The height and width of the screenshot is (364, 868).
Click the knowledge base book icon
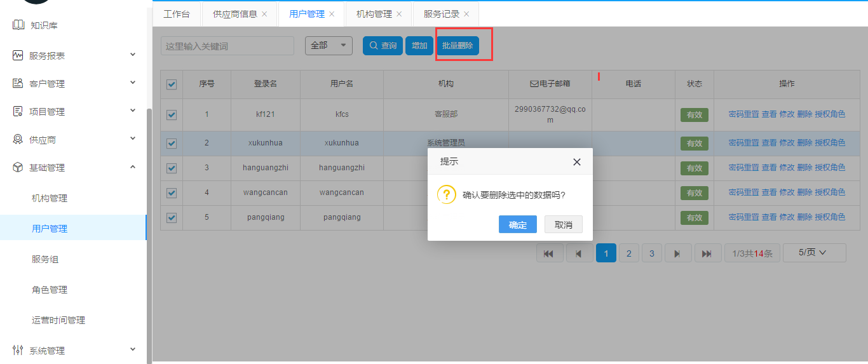point(18,25)
